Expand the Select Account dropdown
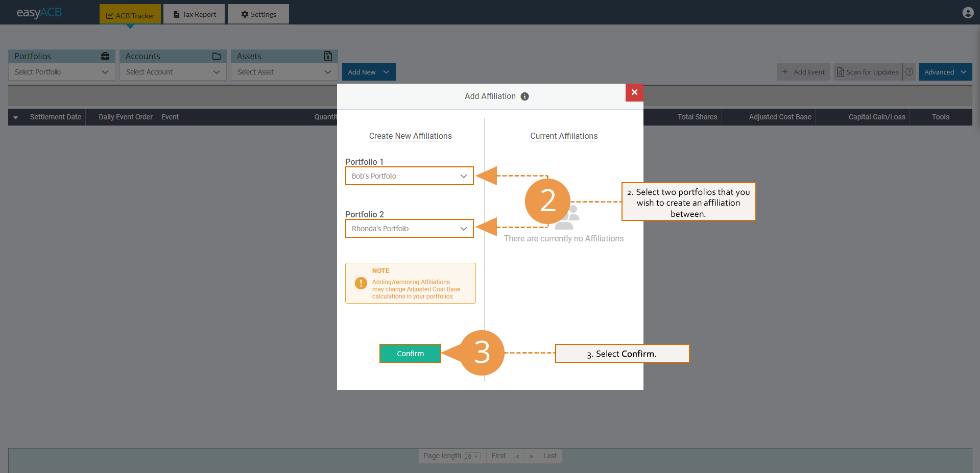The height and width of the screenshot is (473, 980). 173,72
